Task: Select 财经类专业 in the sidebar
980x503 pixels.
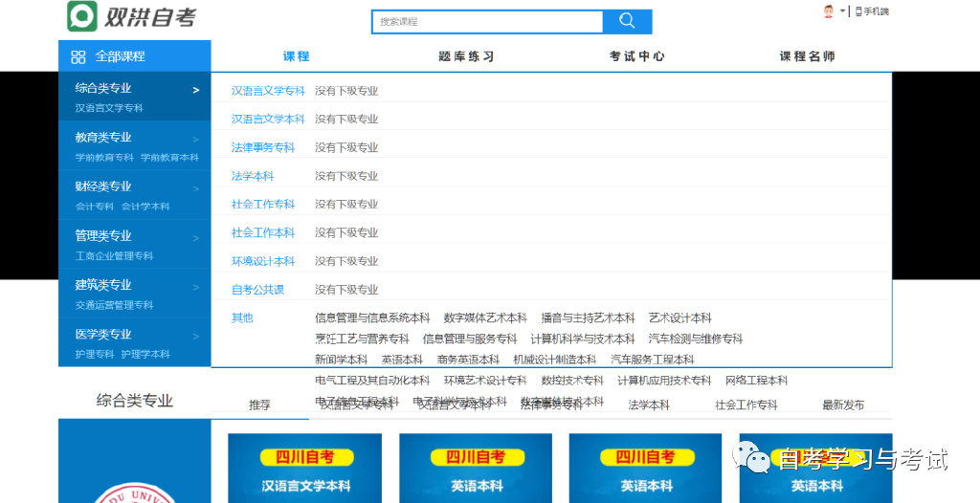Action: pyautogui.click(x=103, y=186)
